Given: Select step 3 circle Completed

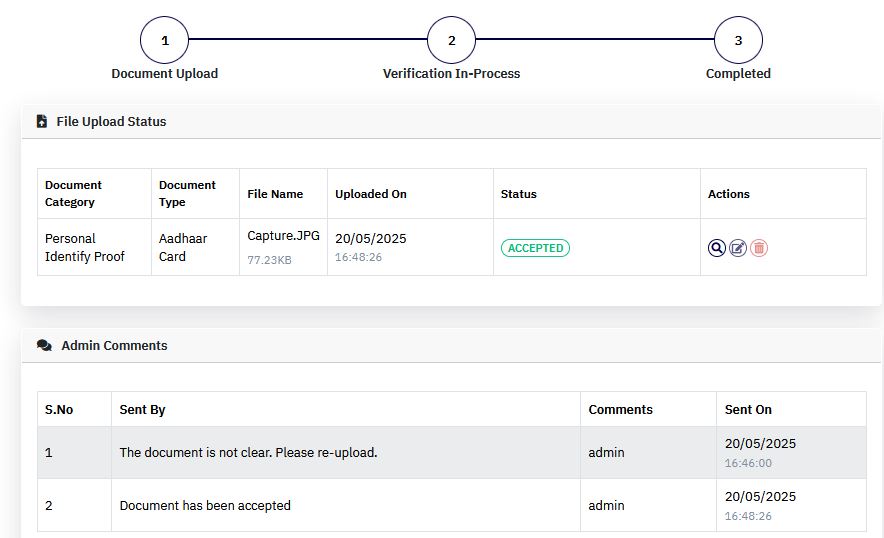Looking at the screenshot, I should click(738, 40).
